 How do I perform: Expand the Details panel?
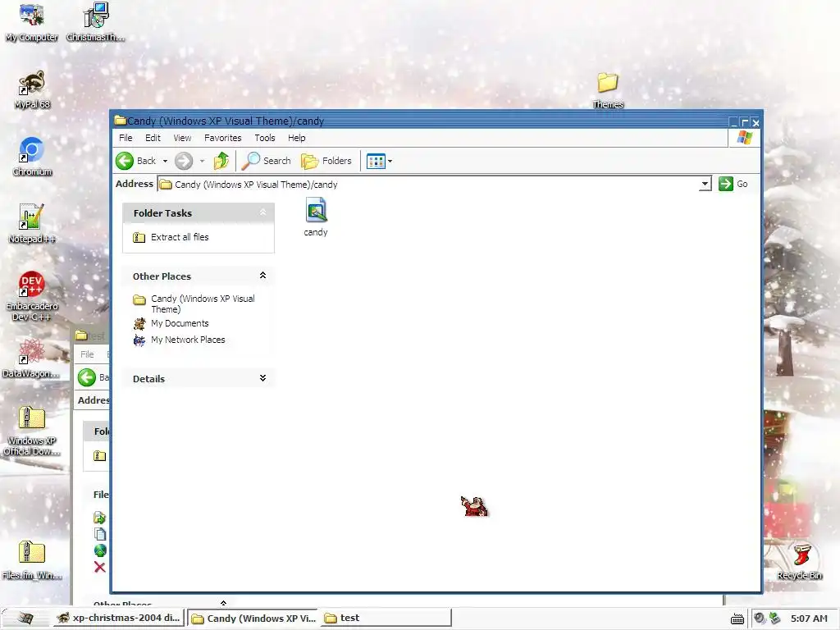point(263,378)
